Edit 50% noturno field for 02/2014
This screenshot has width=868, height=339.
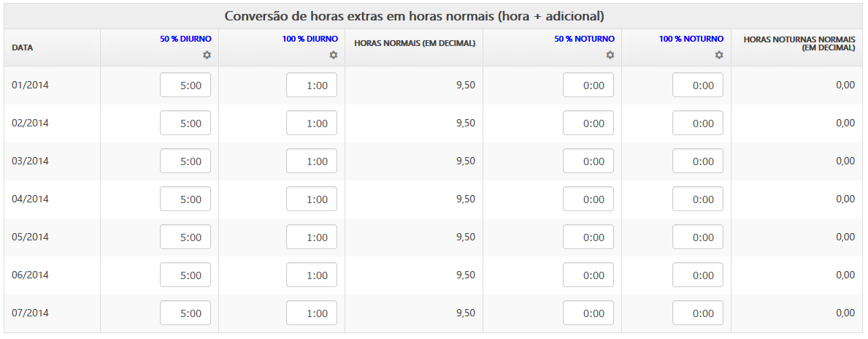pos(588,123)
